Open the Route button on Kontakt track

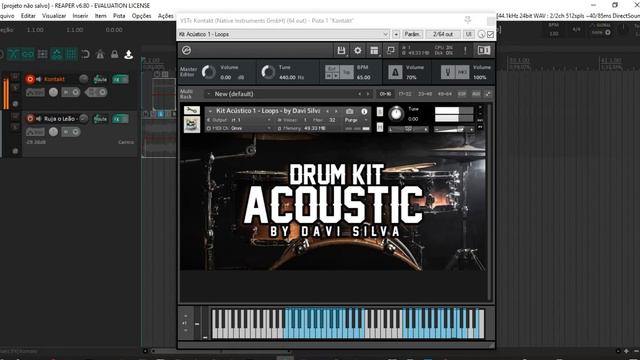[100, 79]
